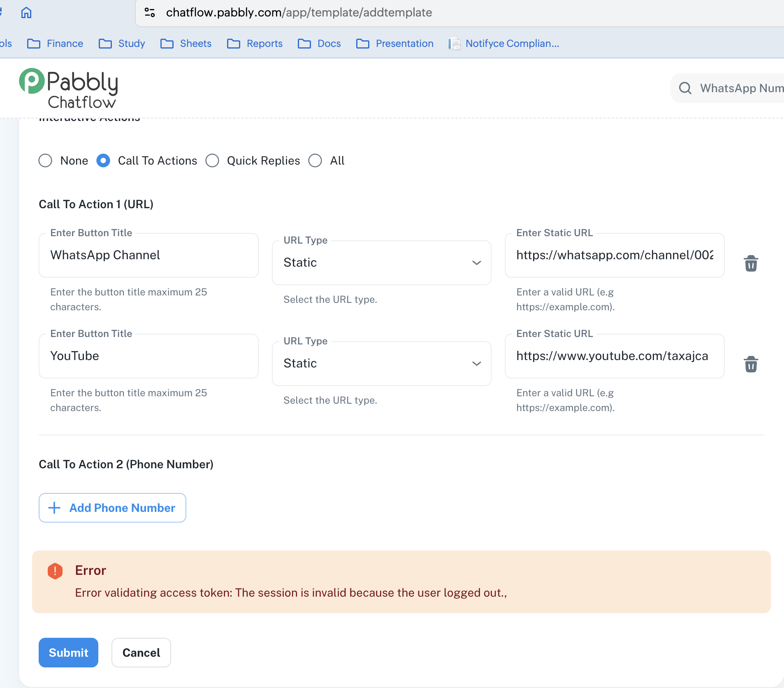The height and width of the screenshot is (688, 784).
Task: Open the Notifyce Compliance bookmark
Action: 504,44
